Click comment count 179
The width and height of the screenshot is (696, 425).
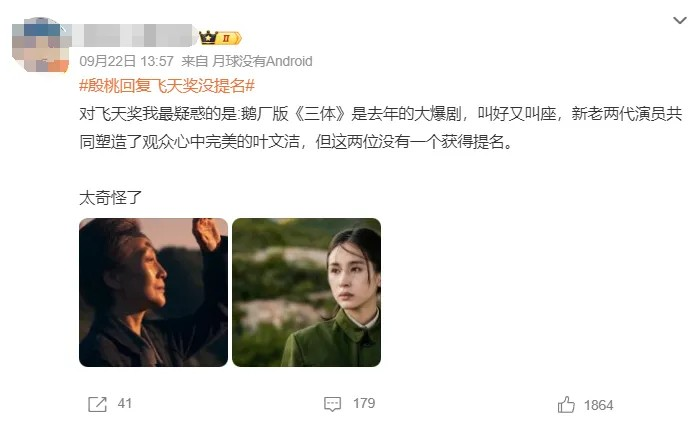tap(364, 403)
